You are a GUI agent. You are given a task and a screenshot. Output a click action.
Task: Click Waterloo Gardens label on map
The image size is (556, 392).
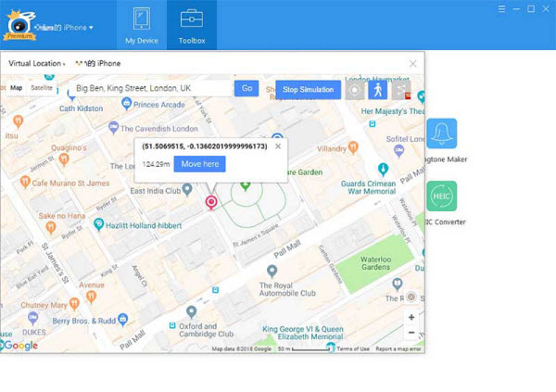[376, 263]
